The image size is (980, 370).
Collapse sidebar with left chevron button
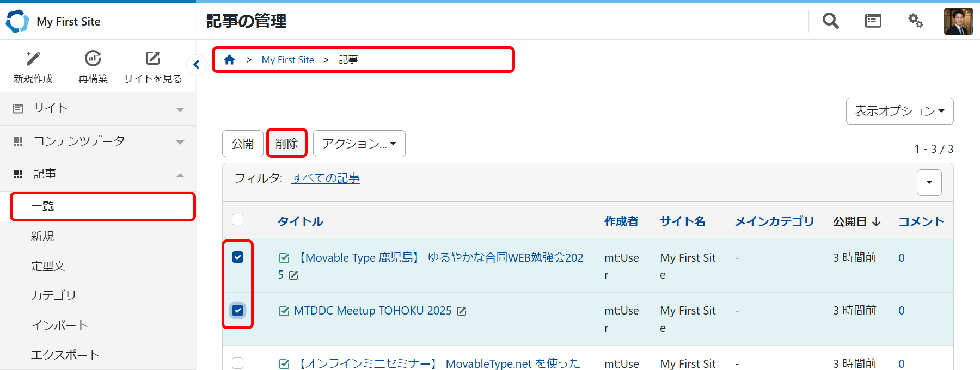click(196, 65)
